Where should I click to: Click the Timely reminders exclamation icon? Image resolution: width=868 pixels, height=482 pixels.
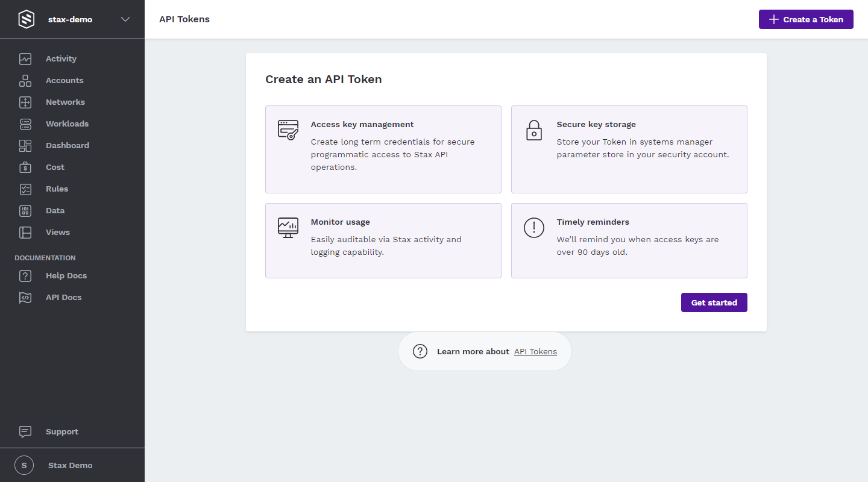pos(534,227)
